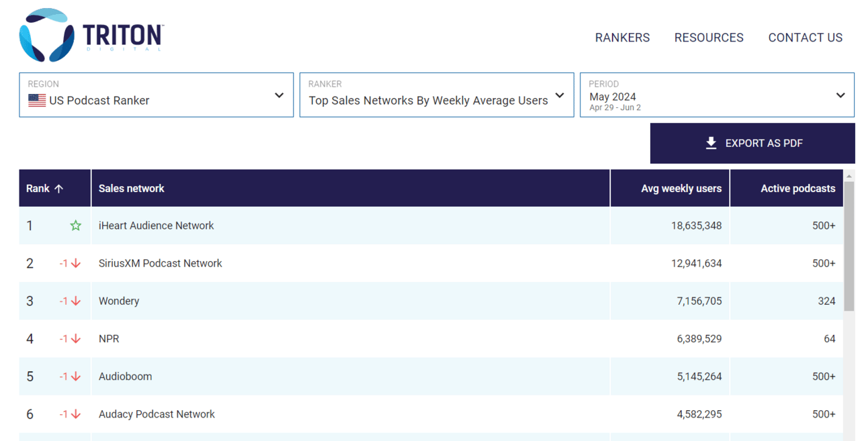Sort by Active podcasts column header
868x441 pixels.
pos(797,189)
